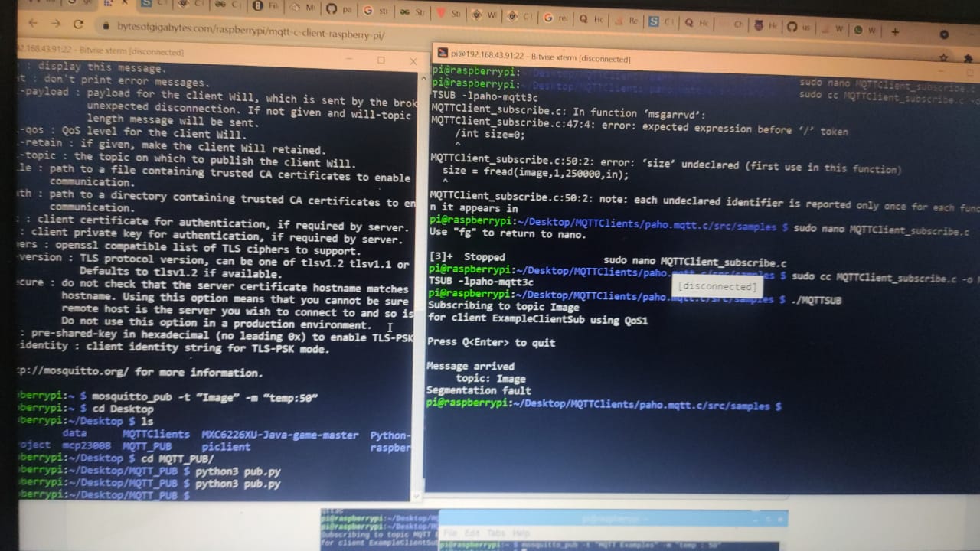
Task: Click the browser page reload icon
Action: 78,24
